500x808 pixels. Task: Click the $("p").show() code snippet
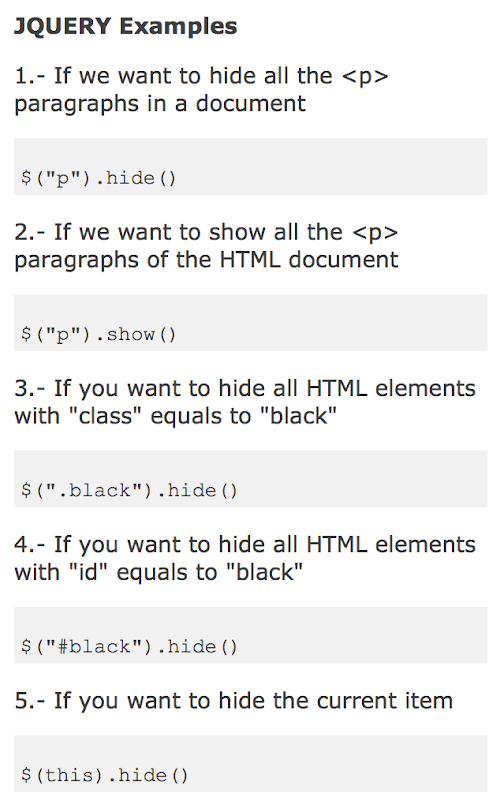coord(98,334)
